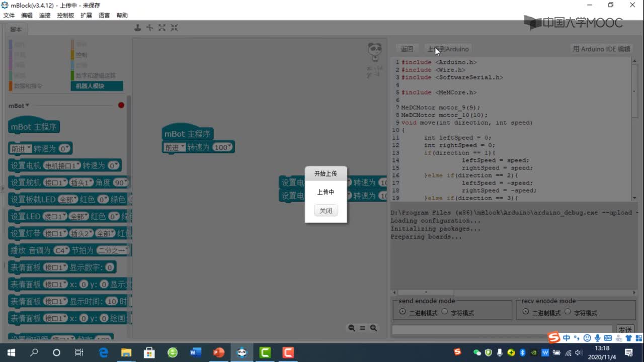Click the panda sprite icon in script area
Viewport: 644px width, 362px height.
click(375, 51)
